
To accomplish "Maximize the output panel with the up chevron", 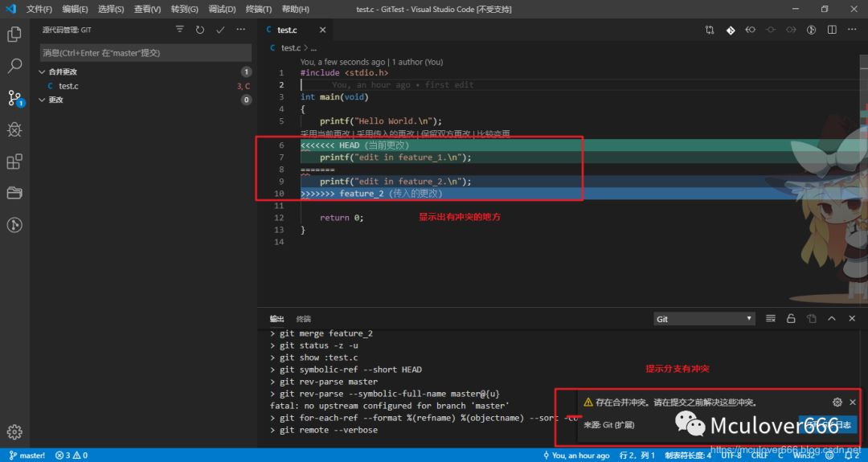I will pyautogui.click(x=832, y=319).
